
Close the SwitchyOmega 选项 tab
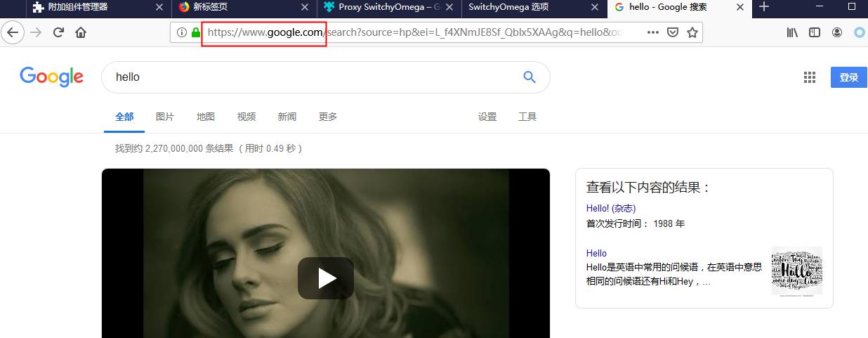[x=596, y=7]
